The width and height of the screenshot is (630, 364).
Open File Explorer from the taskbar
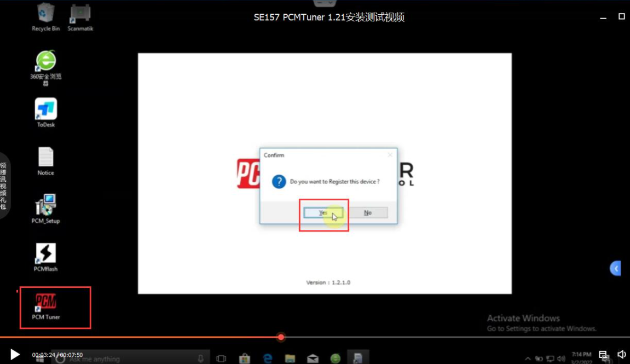(x=290, y=359)
